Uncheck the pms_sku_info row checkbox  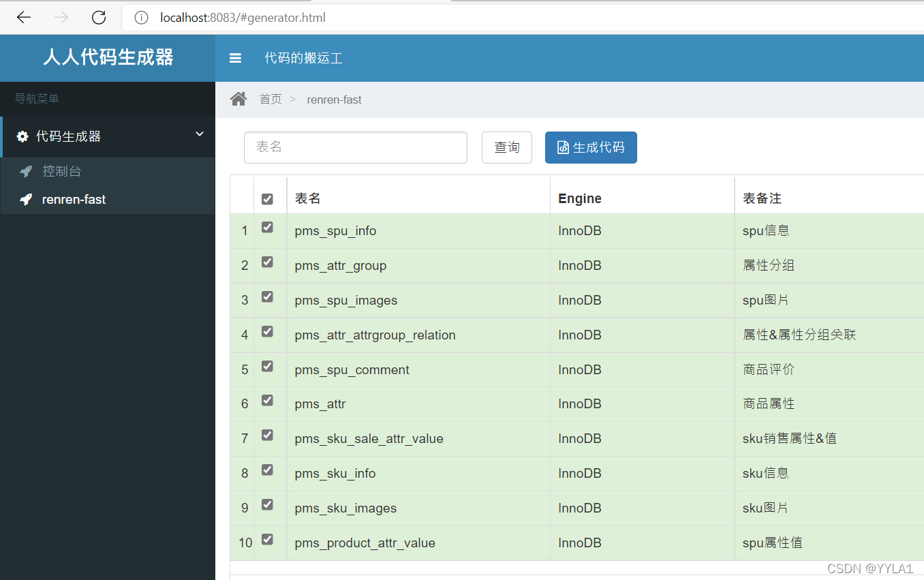coord(267,470)
